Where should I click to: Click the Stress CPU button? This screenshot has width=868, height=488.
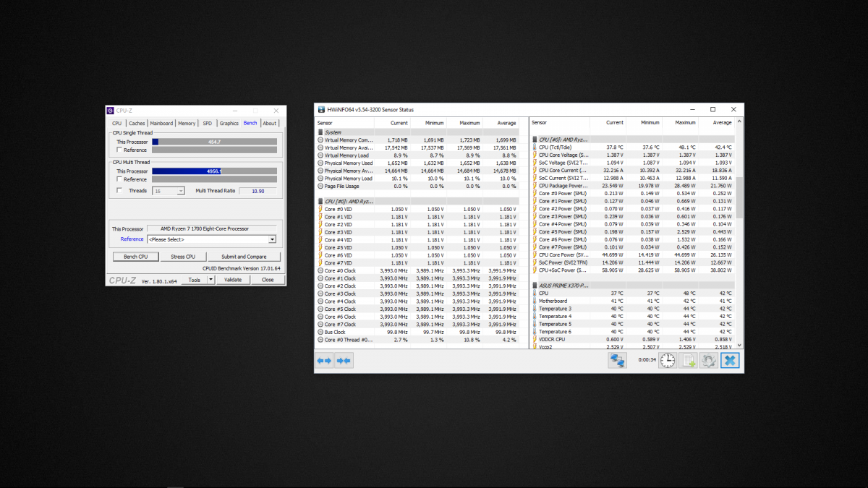[x=183, y=257]
